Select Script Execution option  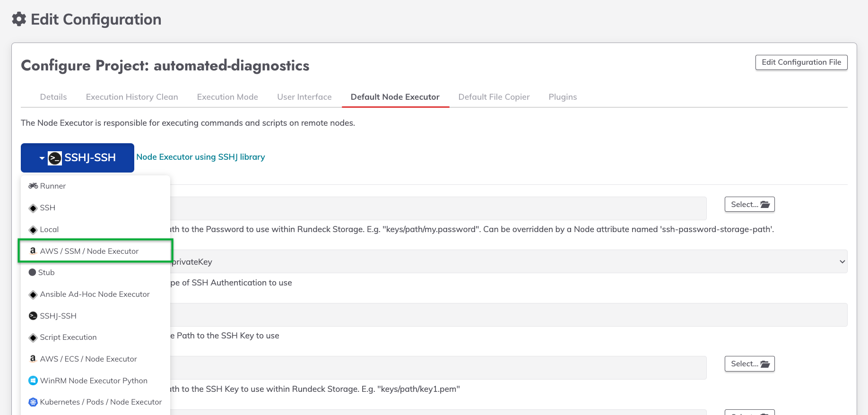[95, 337]
